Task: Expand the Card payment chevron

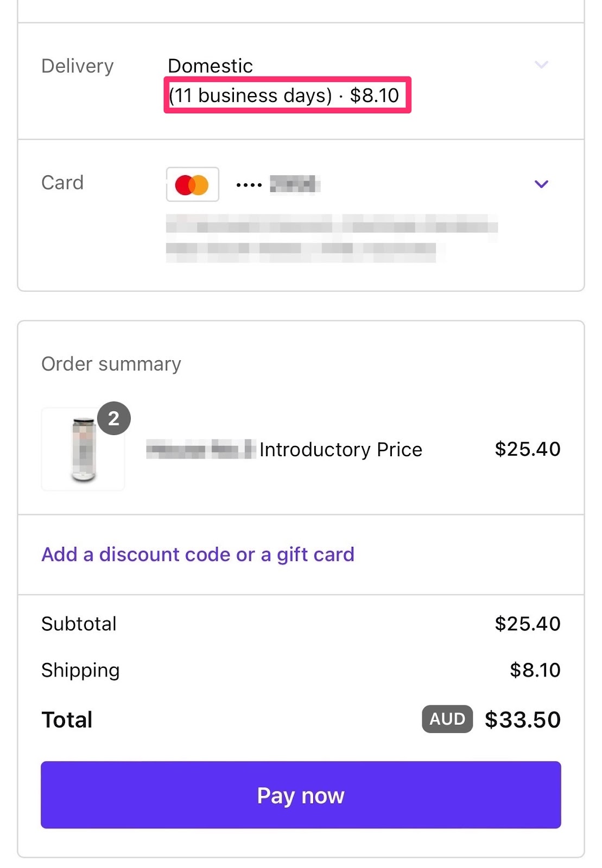Action: pos(541,184)
